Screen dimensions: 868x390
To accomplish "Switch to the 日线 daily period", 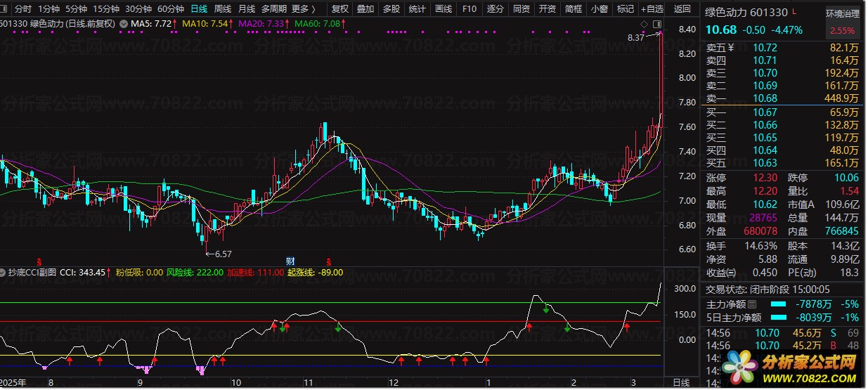I will [x=199, y=9].
